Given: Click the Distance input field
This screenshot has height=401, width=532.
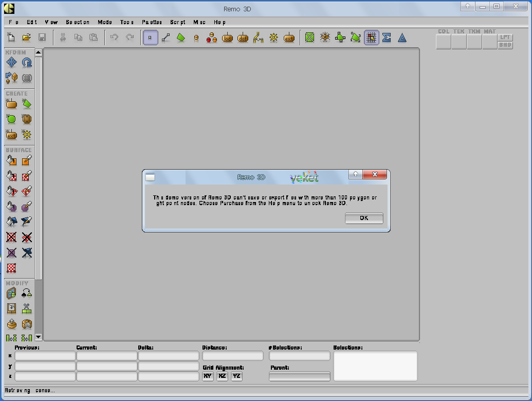Looking at the screenshot, I should coord(233,356).
